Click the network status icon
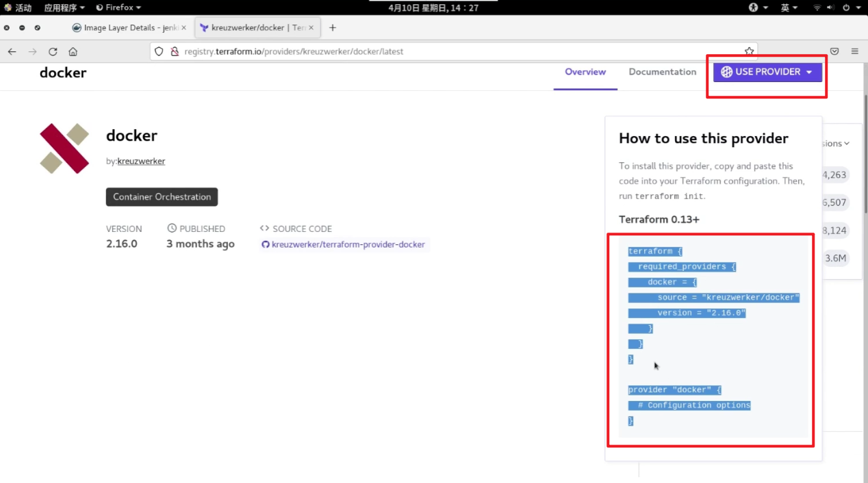 (817, 8)
